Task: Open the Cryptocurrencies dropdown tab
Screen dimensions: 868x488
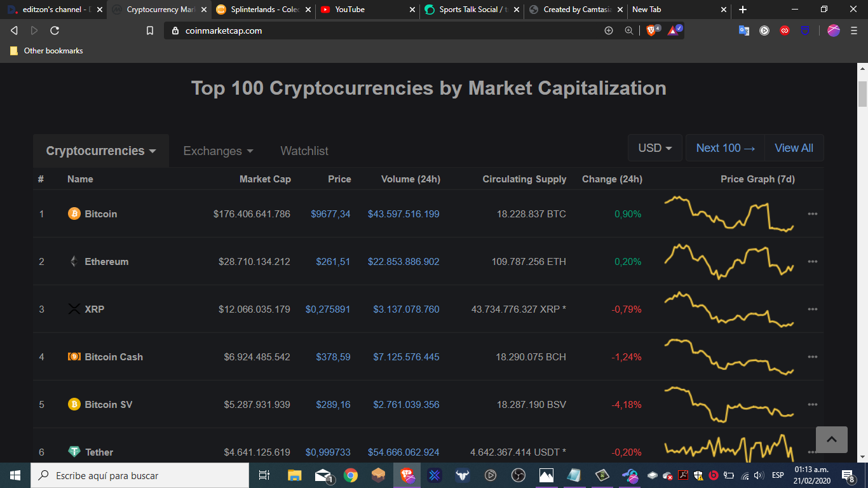Action: (x=101, y=151)
